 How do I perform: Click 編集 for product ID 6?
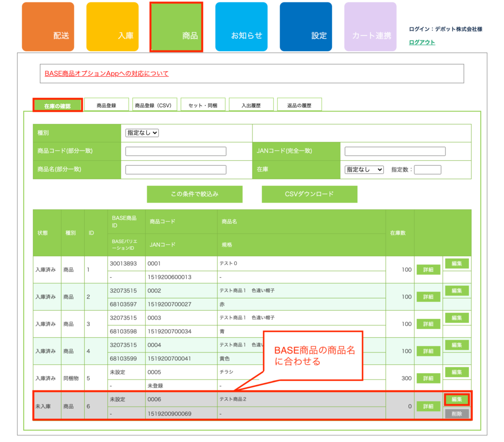pyautogui.click(x=457, y=399)
